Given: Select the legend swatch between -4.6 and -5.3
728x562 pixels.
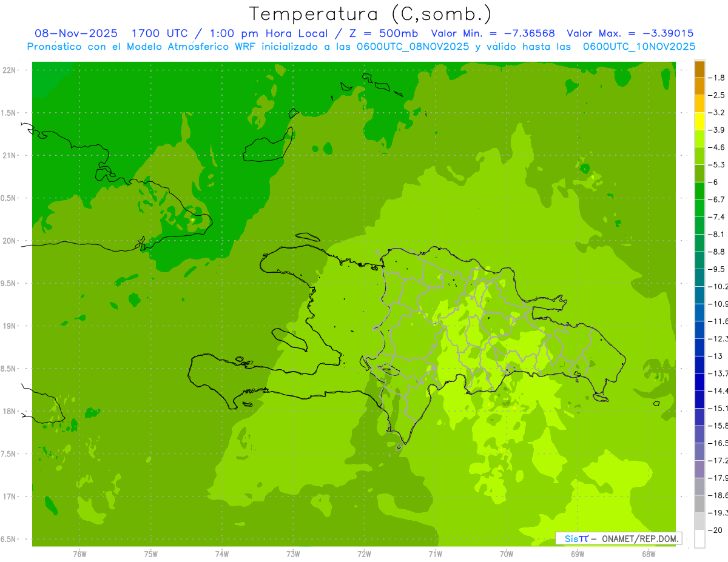Looking at the screenshot, I should 699,156.
